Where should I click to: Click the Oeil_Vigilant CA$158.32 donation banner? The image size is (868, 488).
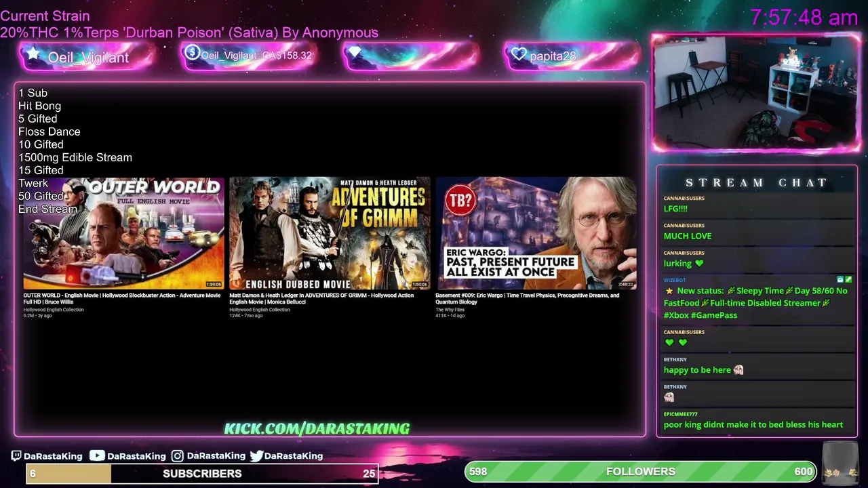(249, 56)
